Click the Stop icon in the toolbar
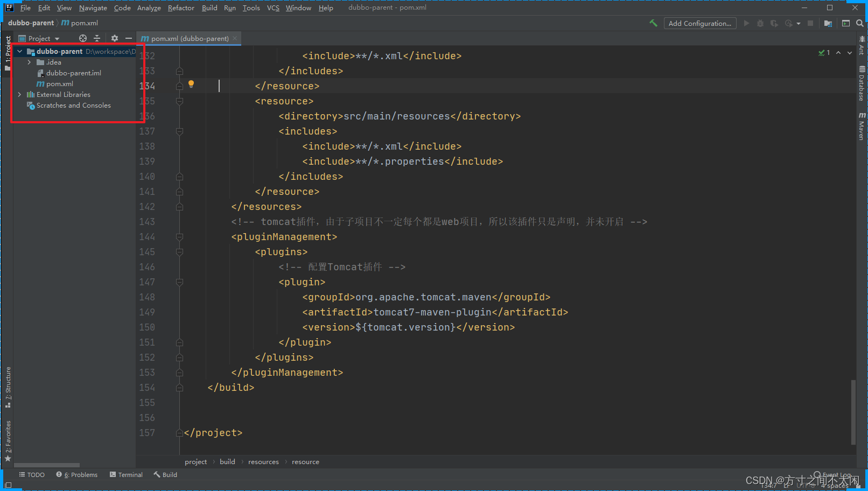The image size is (868, 491). [811, 23]
